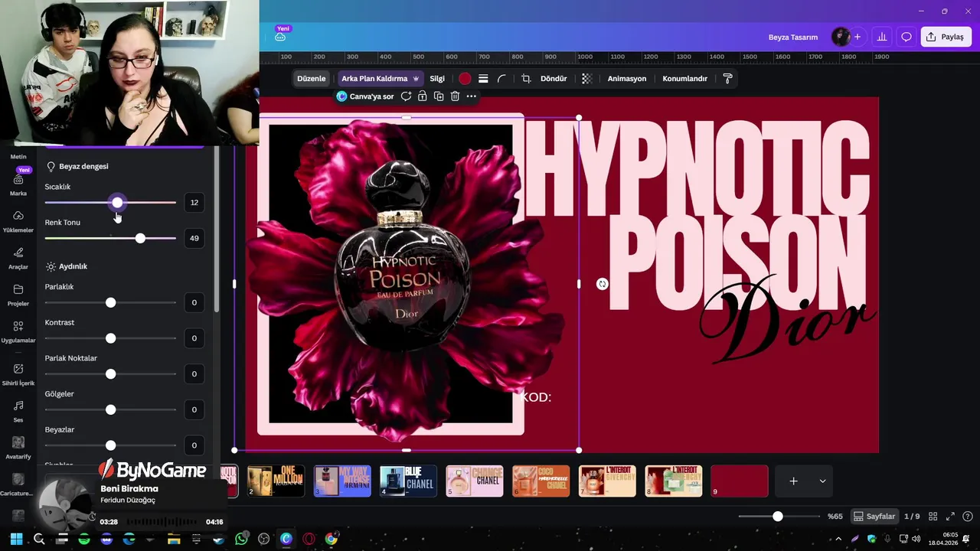Click the regenerate icon next to Canva'ya sor

pyautogui.click(x=406, y=96)
